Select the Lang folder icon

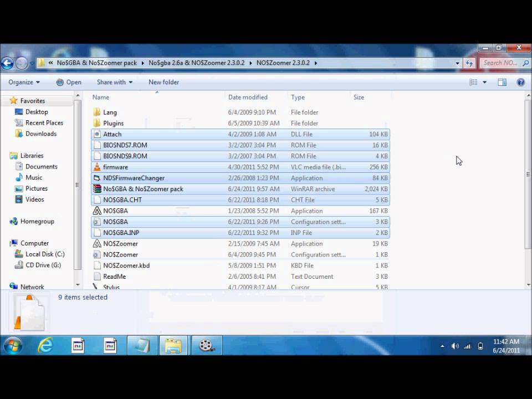97,112
